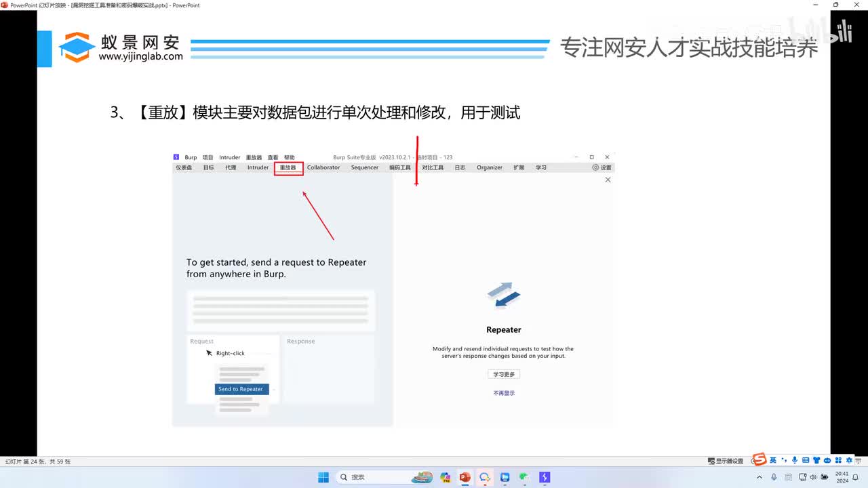The height and width of the screenshot is (488, 868).
Task: Open network settings from system tray
Action: click(803, 477)
